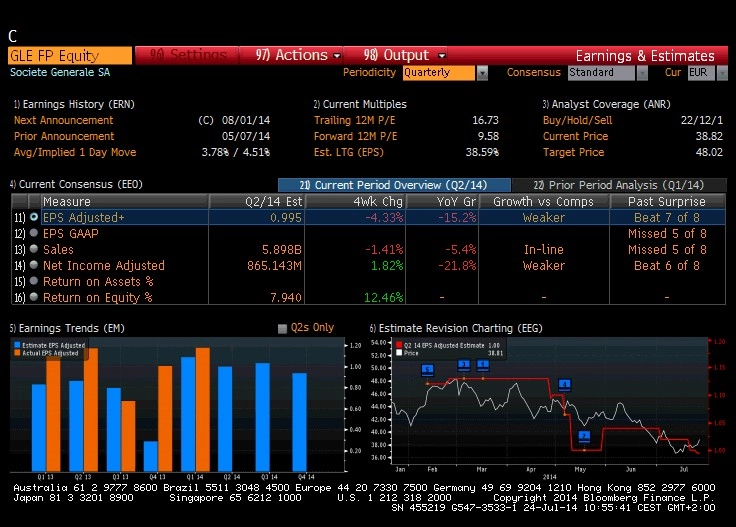Viewport: 736px width, 527px height.
Task: Open the Cur EUR currency field
Action: pyautogui.click(x=701, y=73)
